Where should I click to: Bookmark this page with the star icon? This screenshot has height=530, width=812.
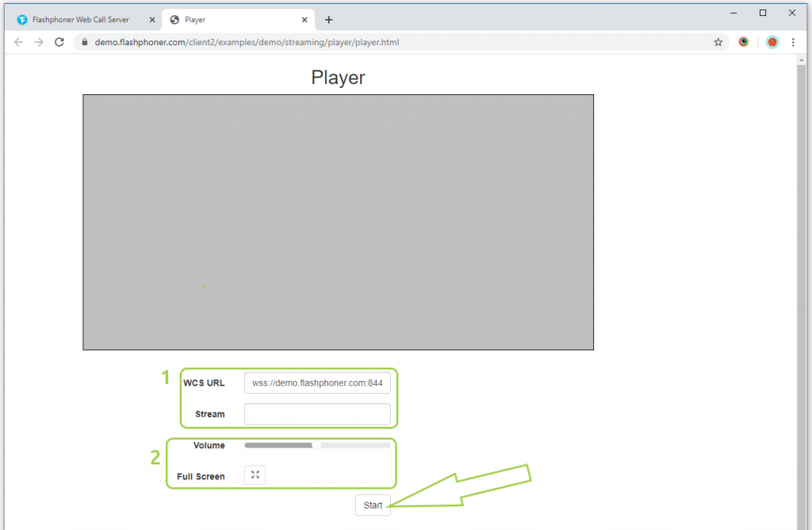(718, 43)
